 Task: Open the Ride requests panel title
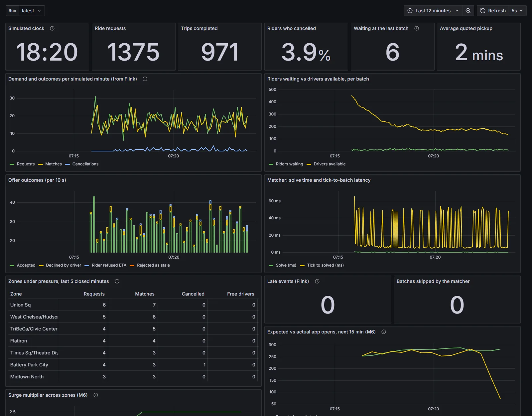tap(110, 28)
